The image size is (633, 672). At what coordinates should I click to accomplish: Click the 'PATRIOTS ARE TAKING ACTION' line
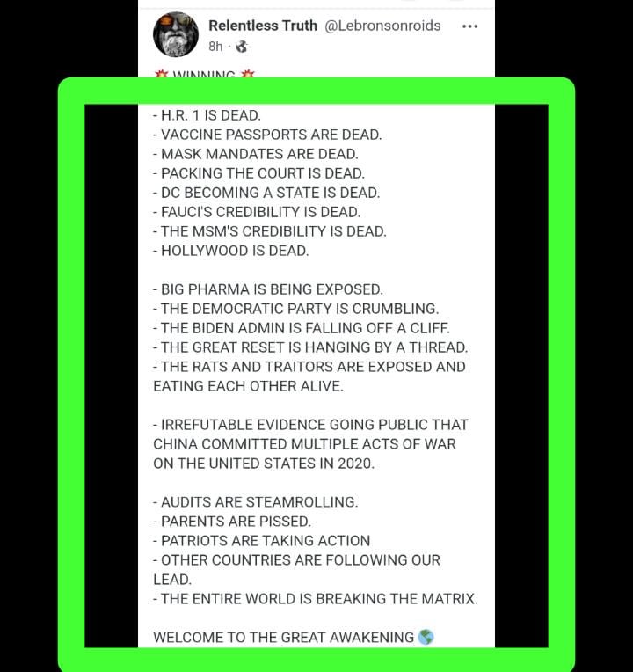click(262, 540)
